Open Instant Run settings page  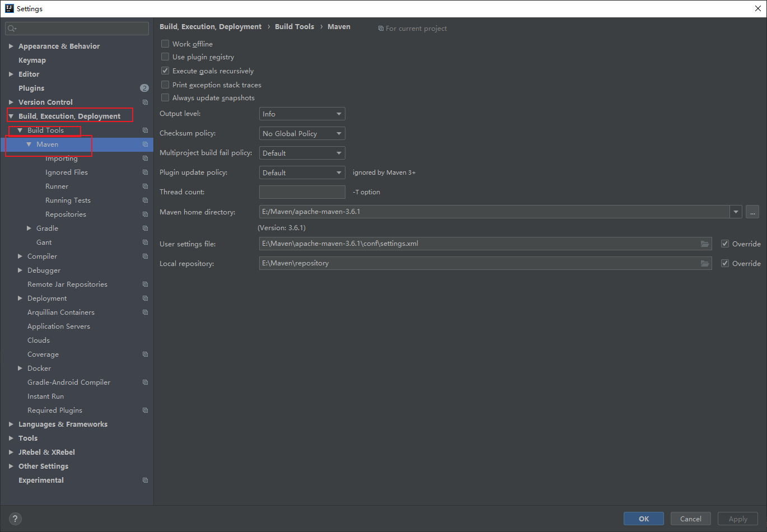46,396
